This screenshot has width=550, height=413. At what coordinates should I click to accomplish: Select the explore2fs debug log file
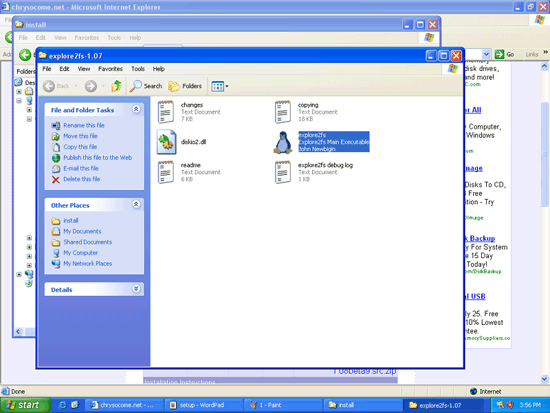(x=314, y=172)
